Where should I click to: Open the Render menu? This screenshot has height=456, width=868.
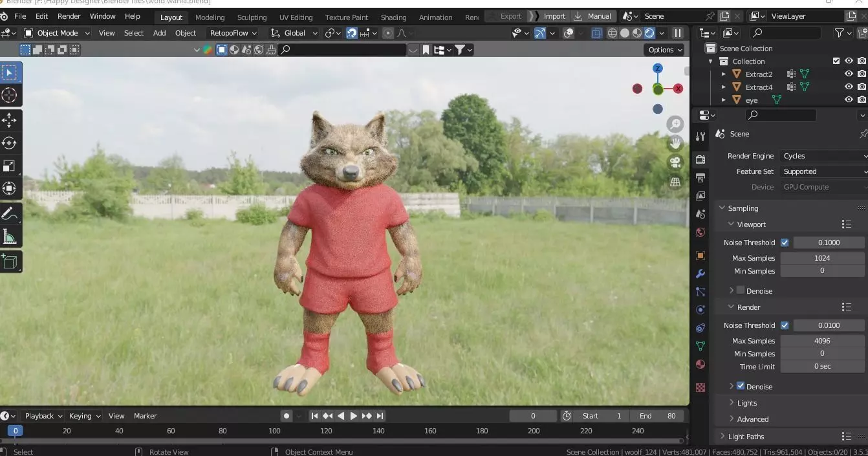pyautogui.click(x=69, y=16)
